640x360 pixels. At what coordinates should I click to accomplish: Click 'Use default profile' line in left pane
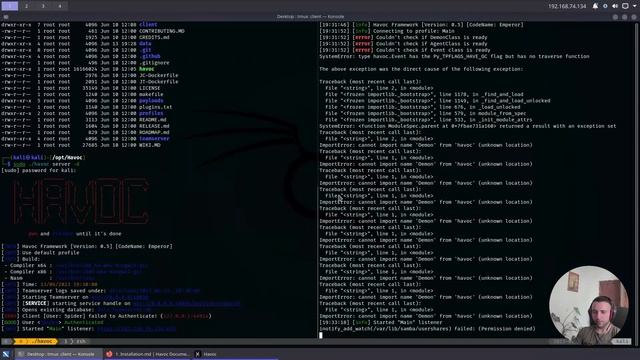click(x=52, y=253)
